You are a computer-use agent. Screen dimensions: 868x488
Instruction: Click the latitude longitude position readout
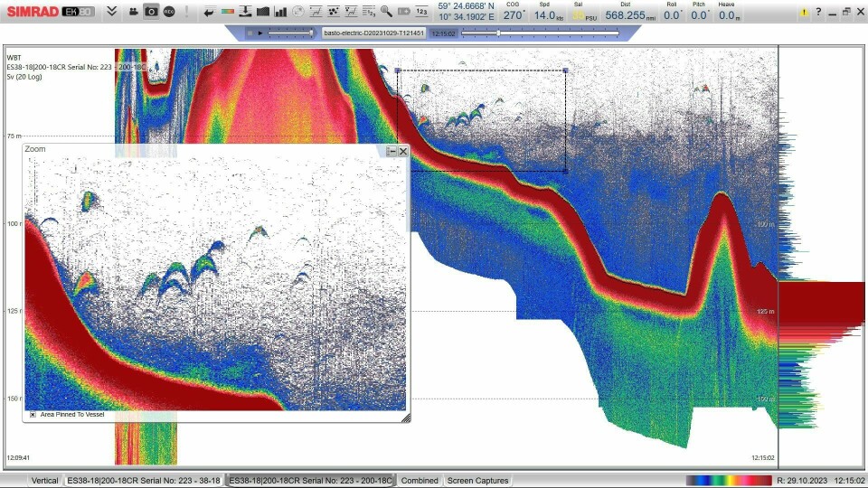coord(467,11)
